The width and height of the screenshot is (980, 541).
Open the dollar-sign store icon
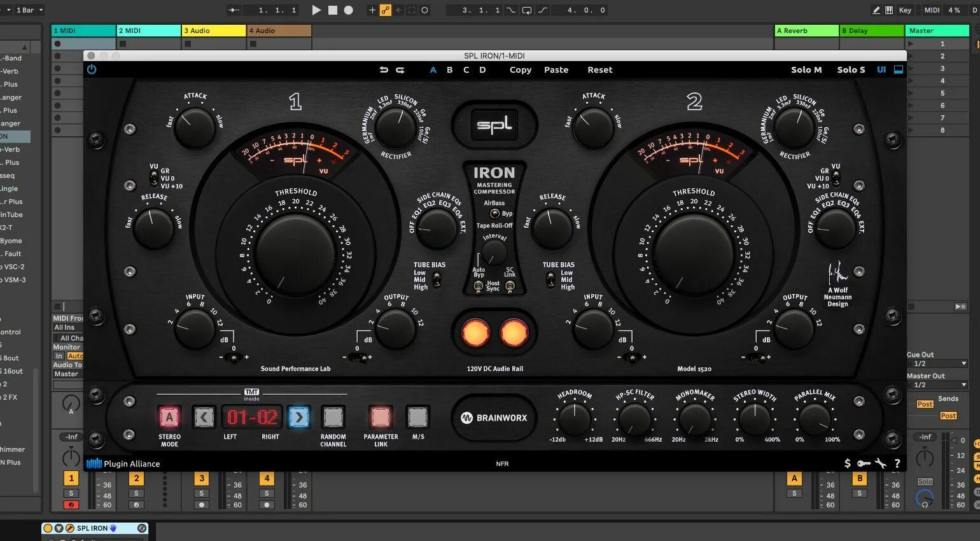[847, 463]
